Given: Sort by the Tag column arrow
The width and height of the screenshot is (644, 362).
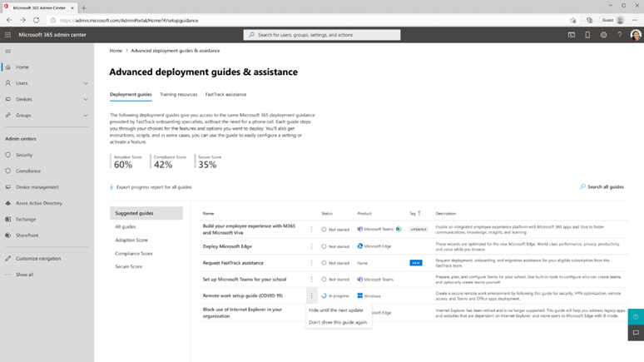Looking at the screenshot, I should (x=419, y=213).
